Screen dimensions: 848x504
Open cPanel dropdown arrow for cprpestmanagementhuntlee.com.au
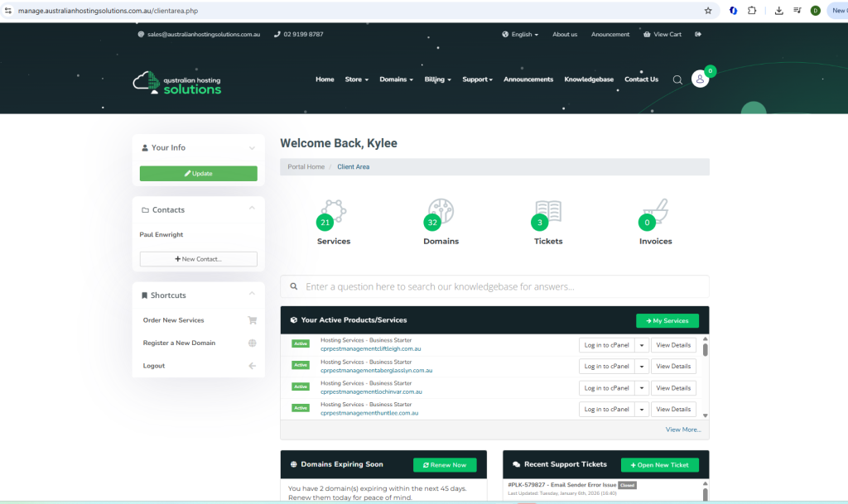pyautogui.click(x=642, y=410)
